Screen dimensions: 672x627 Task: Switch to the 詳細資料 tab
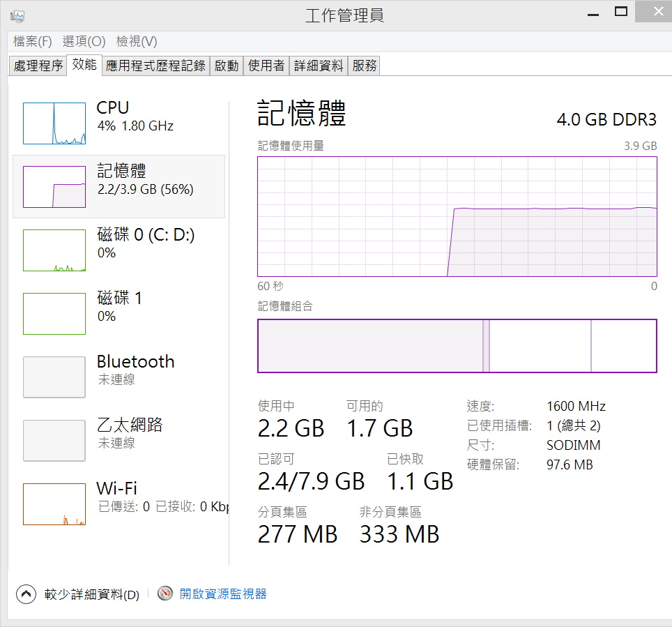pos(319,66)
